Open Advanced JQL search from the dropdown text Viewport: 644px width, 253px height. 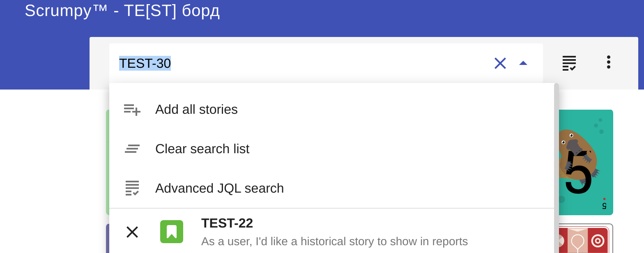(x=219, y=188)
